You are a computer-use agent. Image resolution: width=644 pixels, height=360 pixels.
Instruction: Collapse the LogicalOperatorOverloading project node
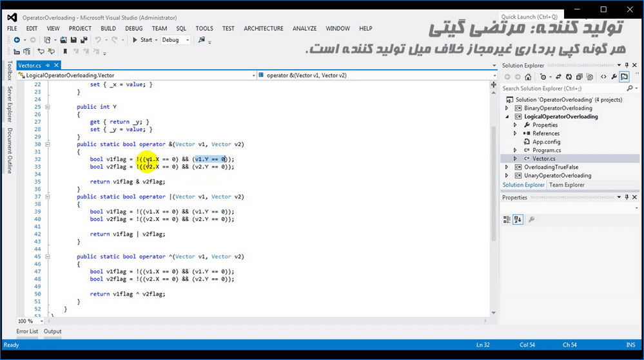pos(507,117)
